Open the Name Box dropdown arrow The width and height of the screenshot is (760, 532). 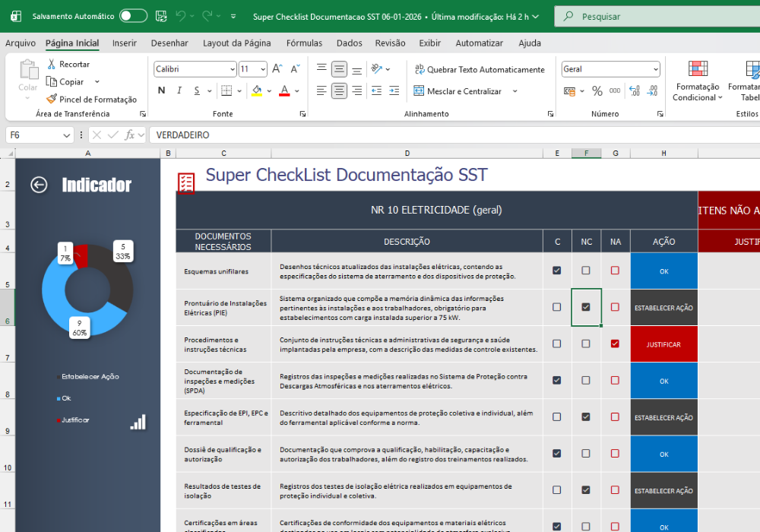pos(66,135)
